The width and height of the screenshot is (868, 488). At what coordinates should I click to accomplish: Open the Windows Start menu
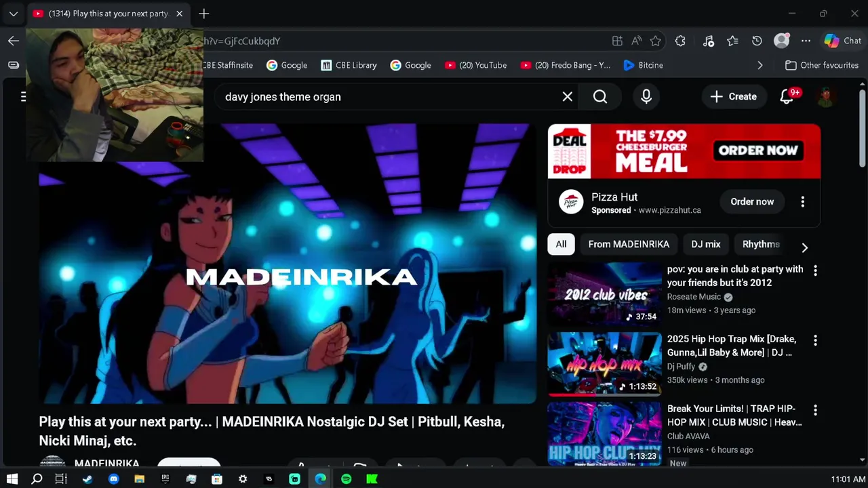(x=12, y=479)
